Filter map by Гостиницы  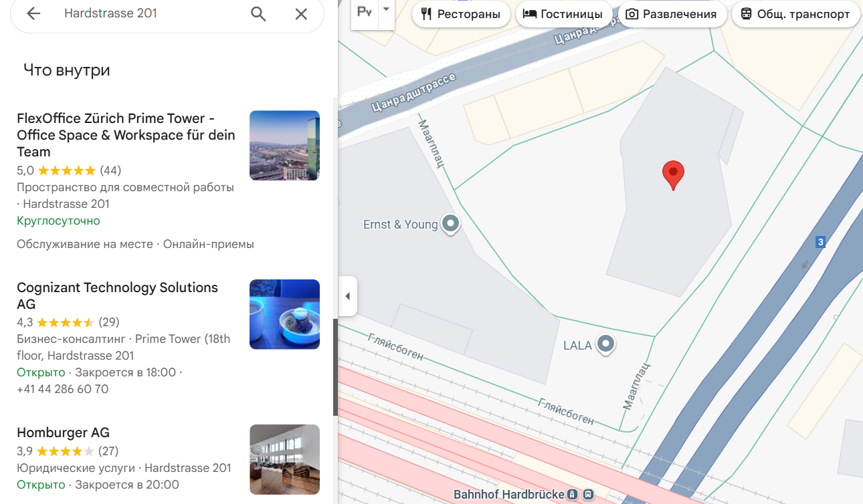563,14
